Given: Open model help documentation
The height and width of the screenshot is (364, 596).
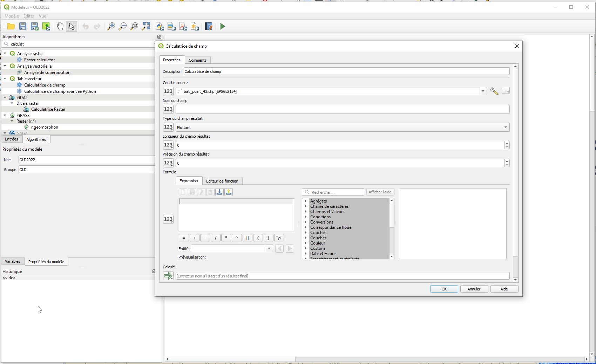Looking at the screenshot, I should [209, 26].
